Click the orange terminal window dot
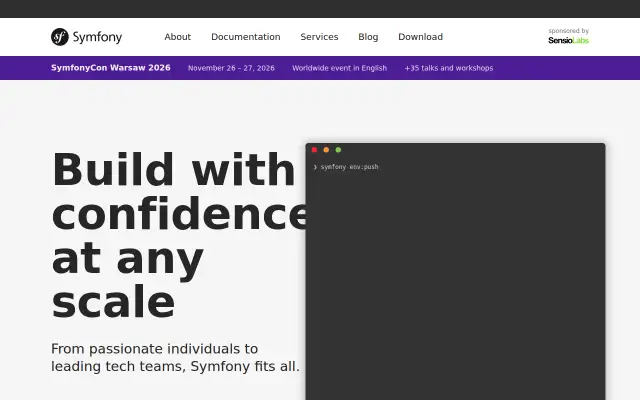640x400 pixels. coord(326,150)
